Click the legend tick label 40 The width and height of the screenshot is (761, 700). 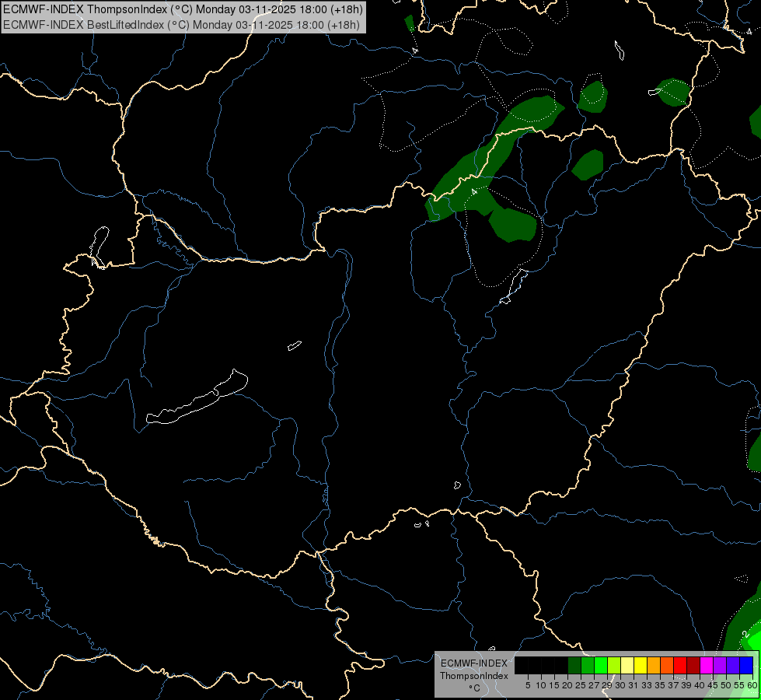point(700,685)
